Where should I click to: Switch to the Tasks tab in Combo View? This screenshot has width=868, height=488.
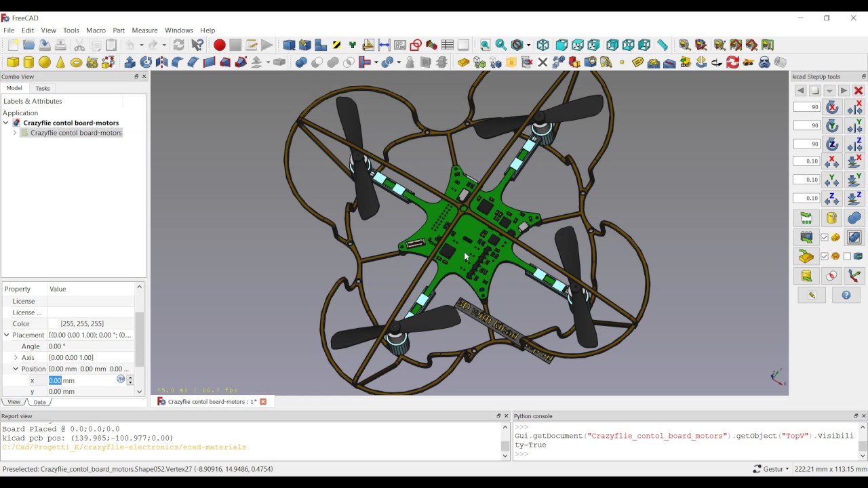click(x=43, y=89)
